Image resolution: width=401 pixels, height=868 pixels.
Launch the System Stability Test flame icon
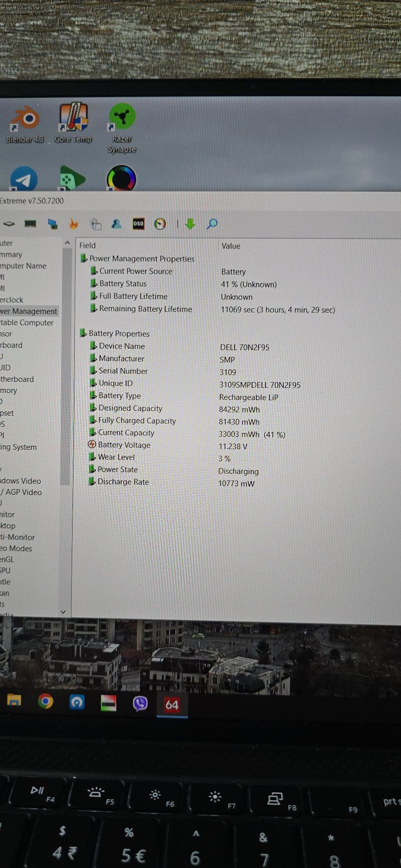coord(74,224)
